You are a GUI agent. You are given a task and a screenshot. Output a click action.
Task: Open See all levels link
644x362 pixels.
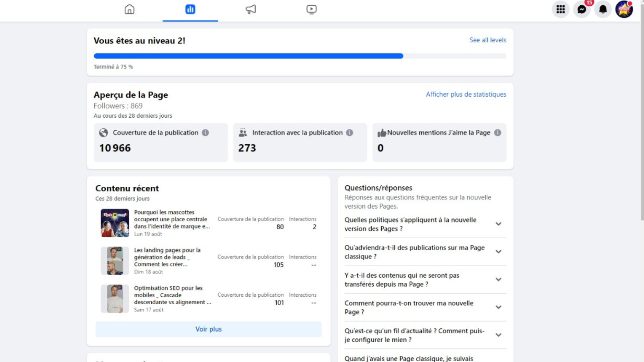tap(488, 40)
